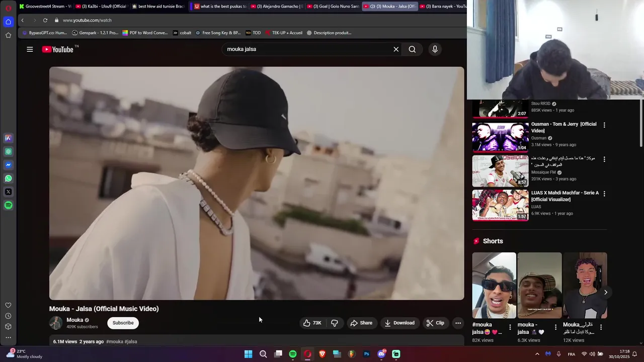Open the 'PDF to Word Conve...' bookmark
Viewport: 644px width, 362px height.
pos(145,33)
